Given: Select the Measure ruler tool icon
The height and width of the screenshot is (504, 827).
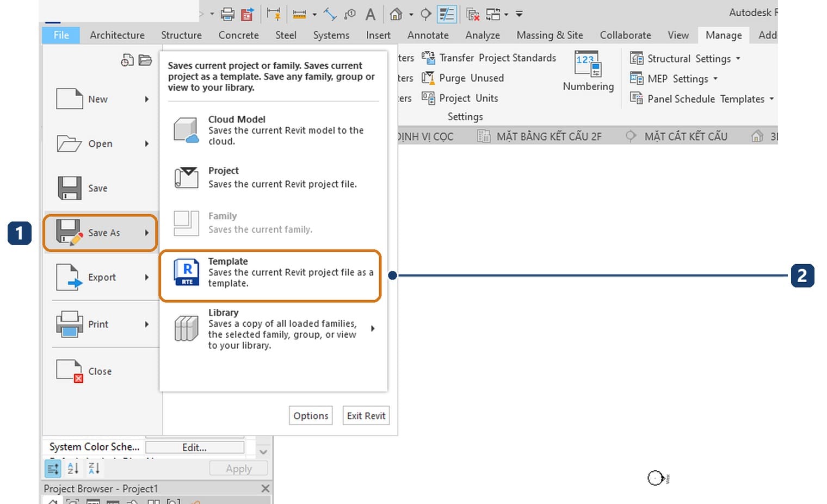Looking at the screenshot, I should point(299,14).
